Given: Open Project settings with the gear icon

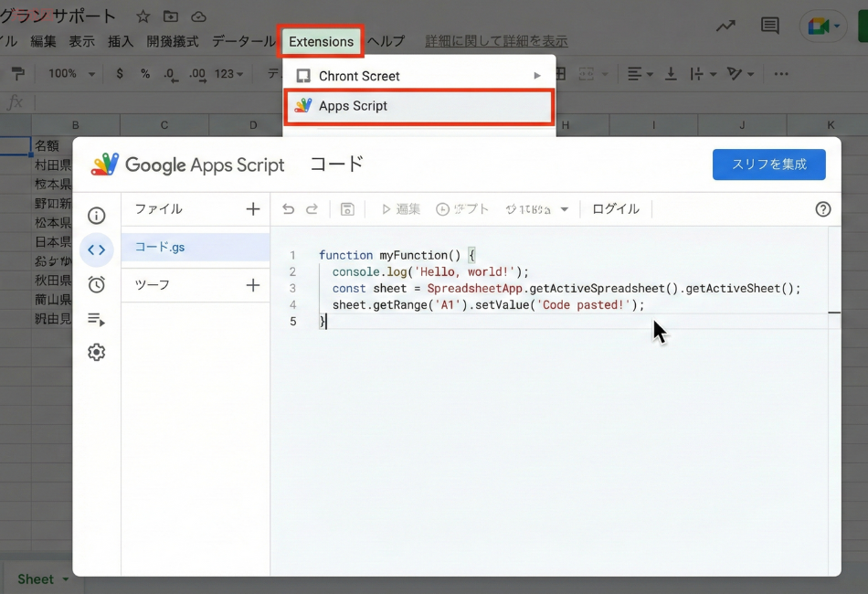Looking at the screenshot, I should 98,352.
